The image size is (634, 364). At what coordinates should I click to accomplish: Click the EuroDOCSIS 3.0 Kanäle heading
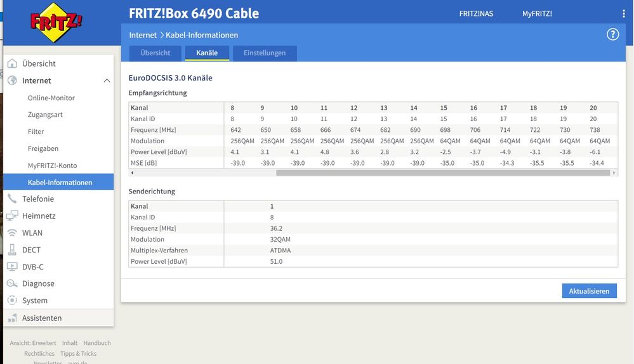[170, 78]
